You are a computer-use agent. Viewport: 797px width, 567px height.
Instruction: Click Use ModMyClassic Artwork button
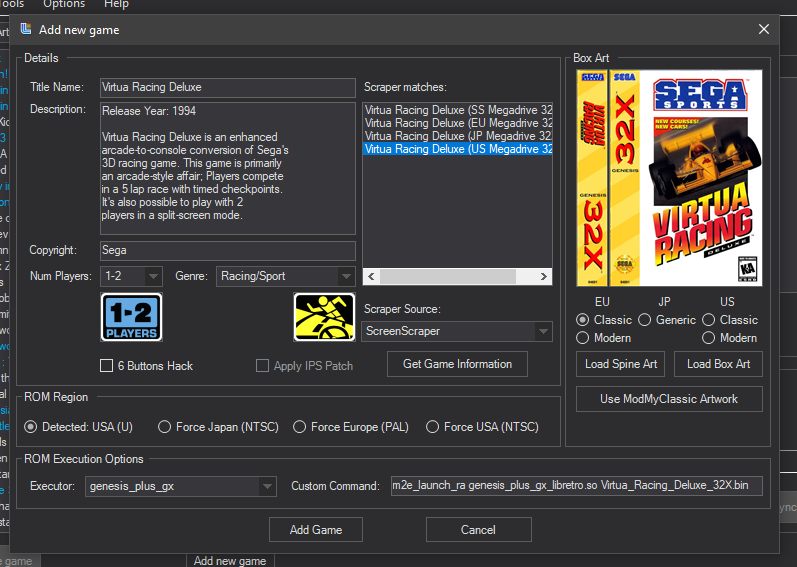(669, 399)
